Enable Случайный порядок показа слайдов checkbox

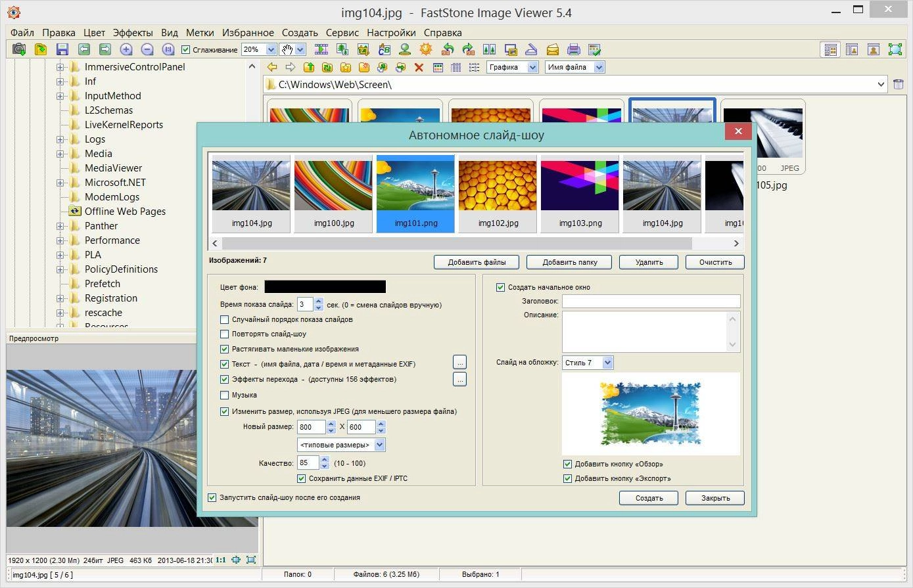pos(225,319)
